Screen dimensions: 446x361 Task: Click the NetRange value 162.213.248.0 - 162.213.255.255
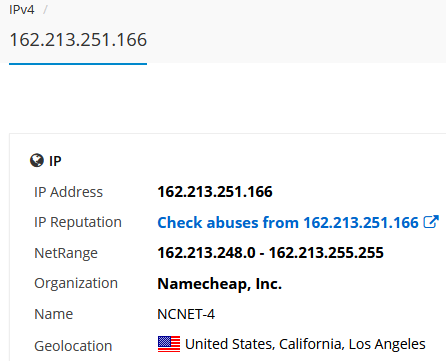tap(271, 253)
